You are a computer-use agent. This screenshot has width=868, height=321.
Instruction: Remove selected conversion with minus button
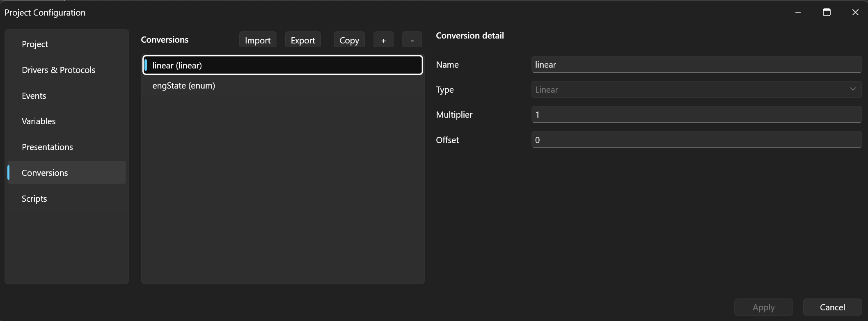click(412, 40)
